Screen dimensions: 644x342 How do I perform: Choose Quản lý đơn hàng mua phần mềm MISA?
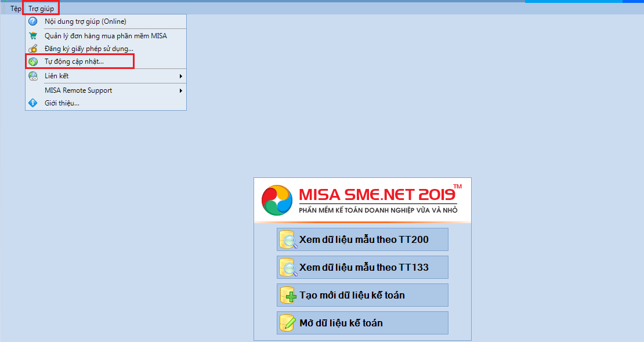pyautogui.click(x=106, y=36)
